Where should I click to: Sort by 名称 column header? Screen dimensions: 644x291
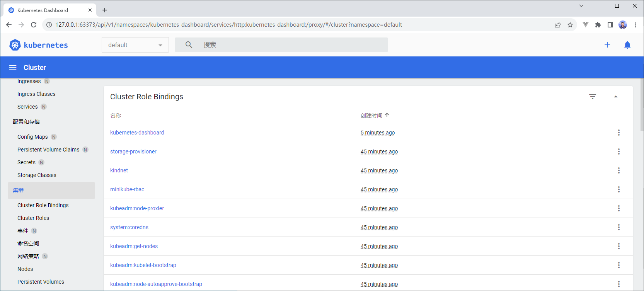(x=116, y=116)
